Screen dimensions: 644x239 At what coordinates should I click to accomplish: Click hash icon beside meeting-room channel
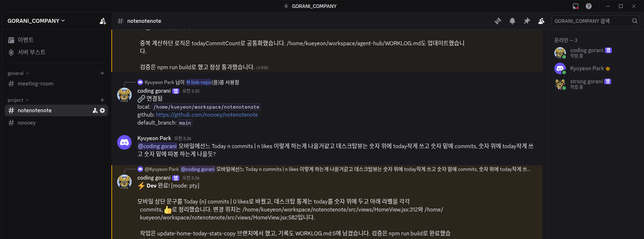tap(11, 84)
